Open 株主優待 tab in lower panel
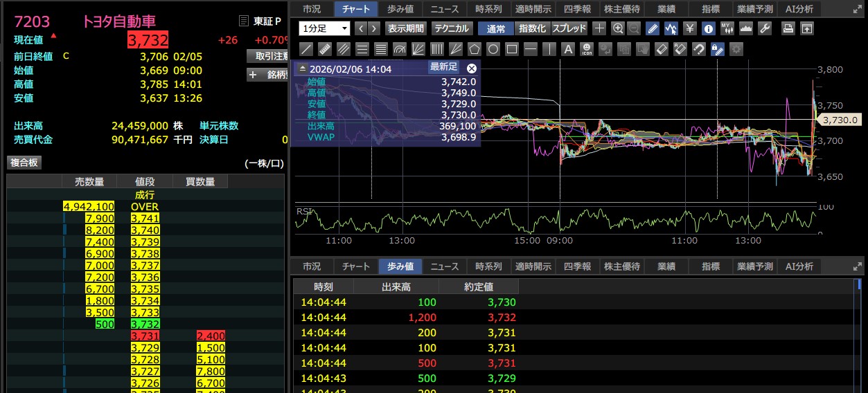Viewport: 868px width, 393px height. pyautogui.click(x=621, y=266)
